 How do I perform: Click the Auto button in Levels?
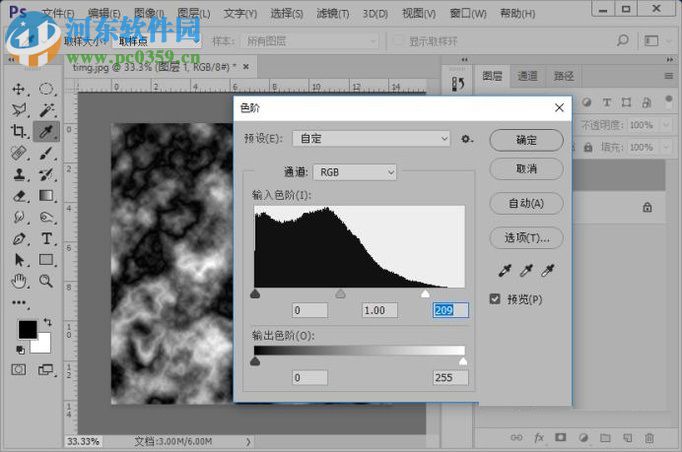tap(526, 203)
